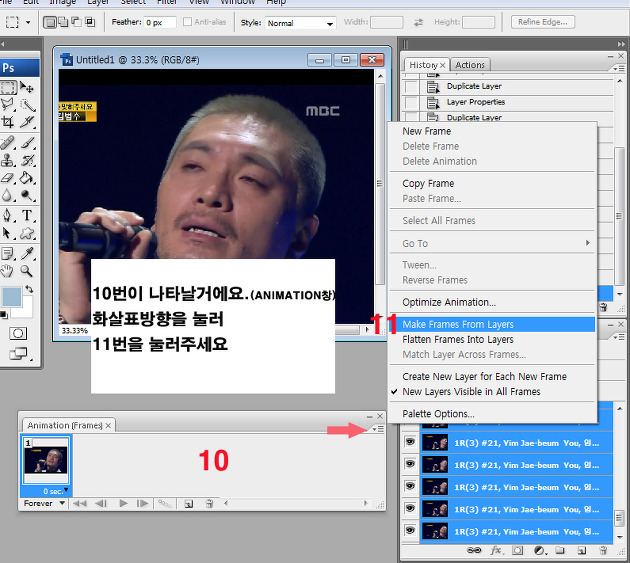Choose Subtract from selection mode
630x563 pixels.
(x=76, y=22)
